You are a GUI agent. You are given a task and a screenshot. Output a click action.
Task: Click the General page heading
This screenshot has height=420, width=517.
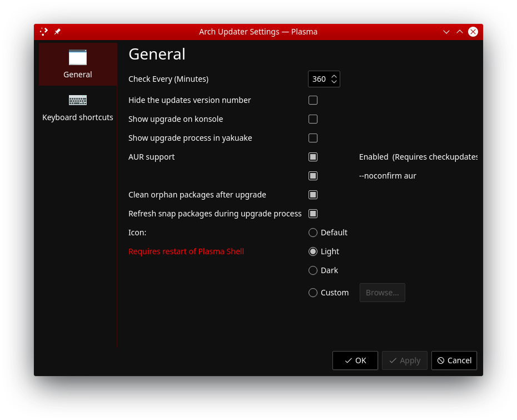pos(157,54)
